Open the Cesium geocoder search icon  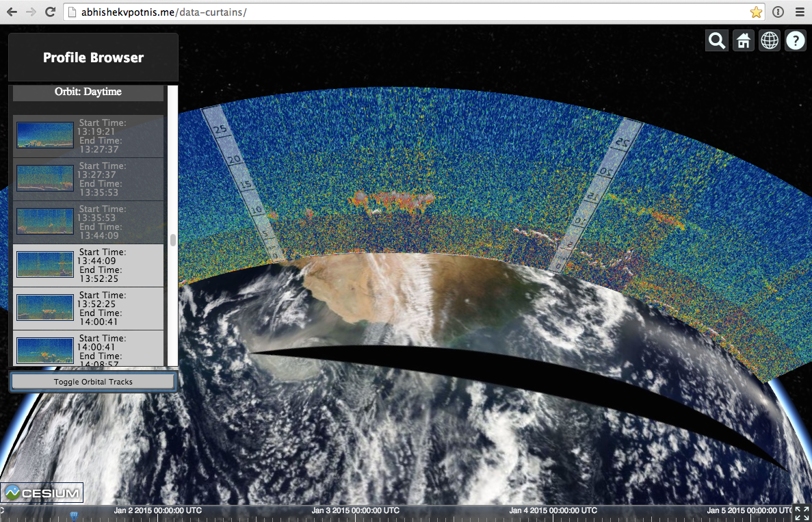point(717,40)
